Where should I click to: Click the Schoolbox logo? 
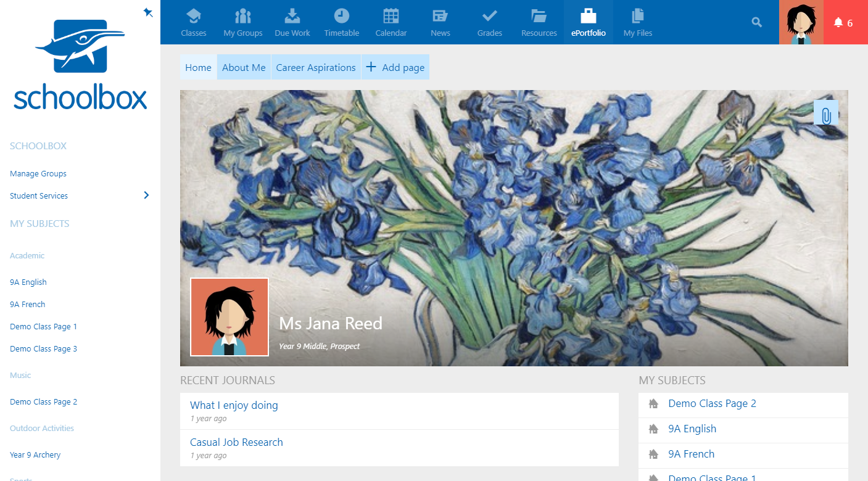point(80,65)
